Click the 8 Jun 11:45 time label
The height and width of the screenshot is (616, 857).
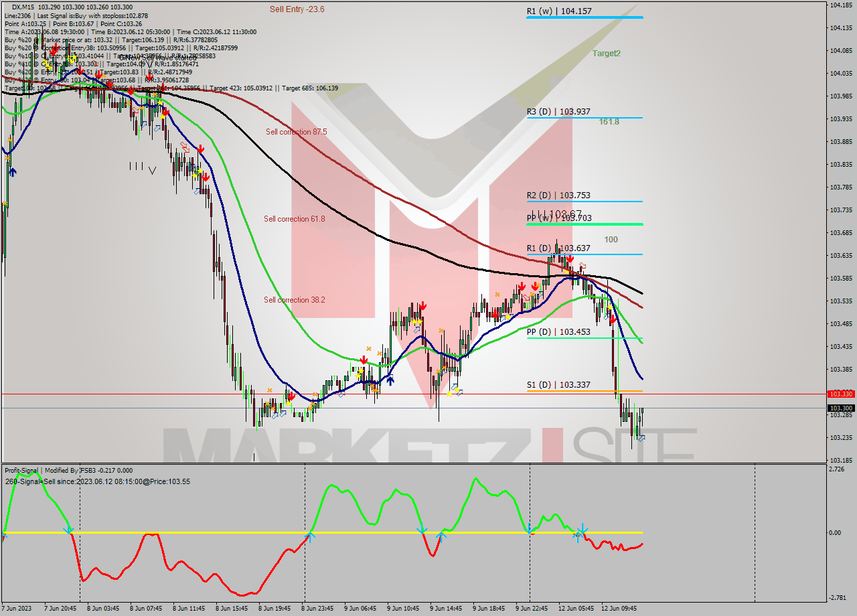[x=189, y=609]
